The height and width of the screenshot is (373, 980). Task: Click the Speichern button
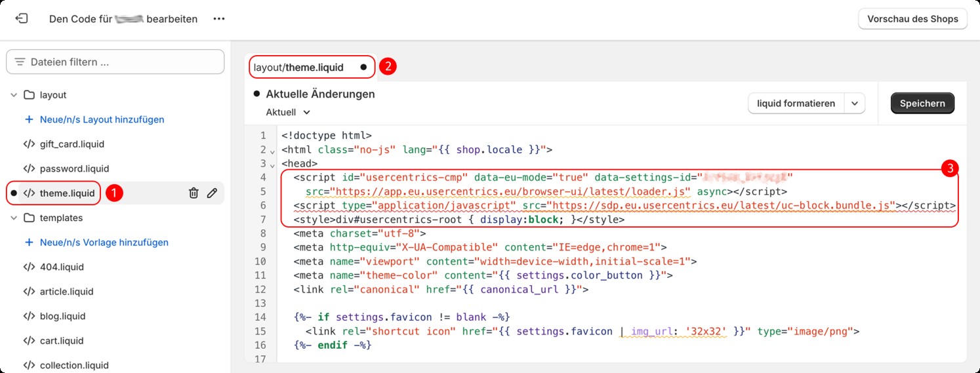(922, 103)
